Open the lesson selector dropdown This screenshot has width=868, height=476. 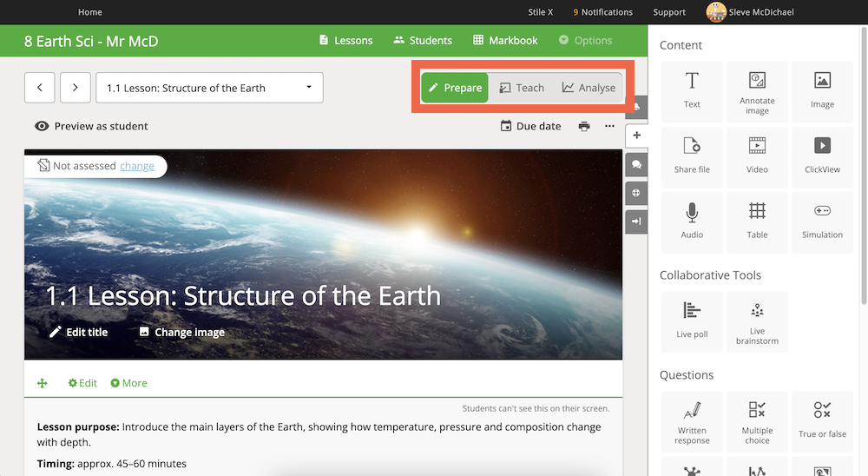[209, 88]
